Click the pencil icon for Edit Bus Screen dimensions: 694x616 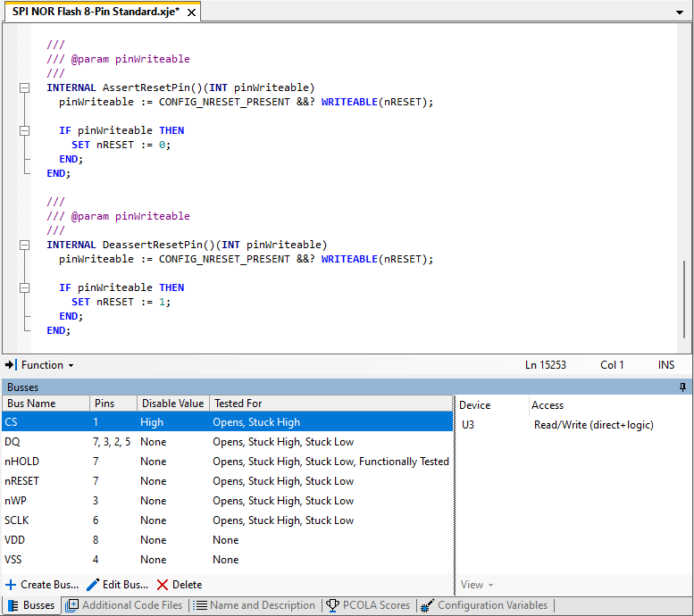tap(93, 585)
